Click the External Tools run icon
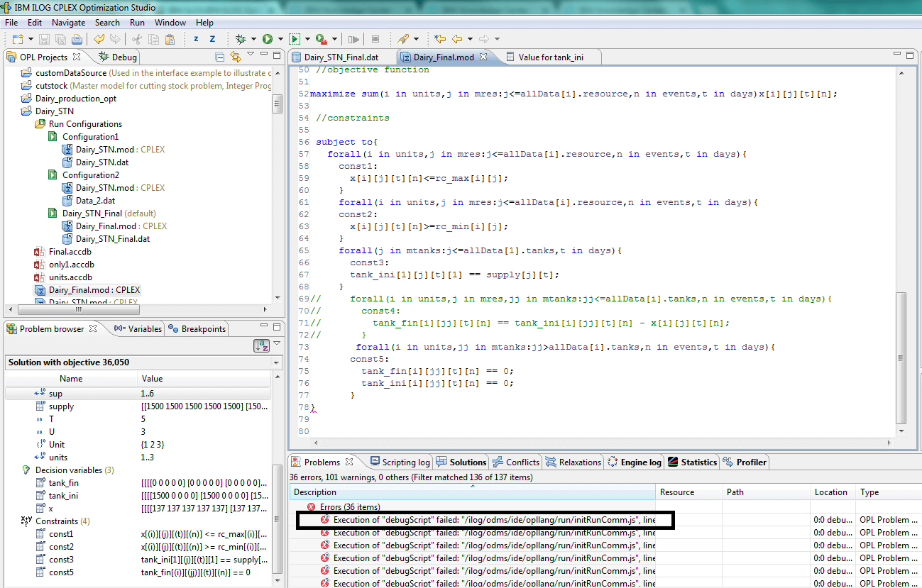The image size is (922, 588). (x=322, y=39)
